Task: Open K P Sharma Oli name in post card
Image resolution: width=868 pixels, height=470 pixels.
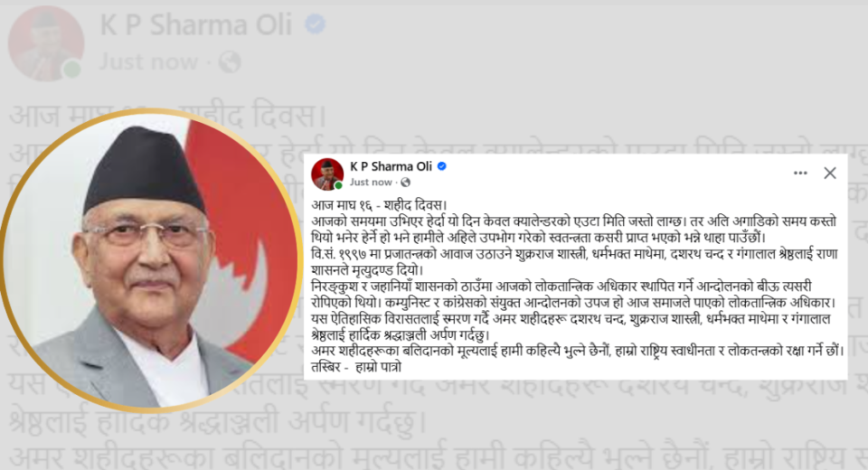Action: tap(391, 166)
